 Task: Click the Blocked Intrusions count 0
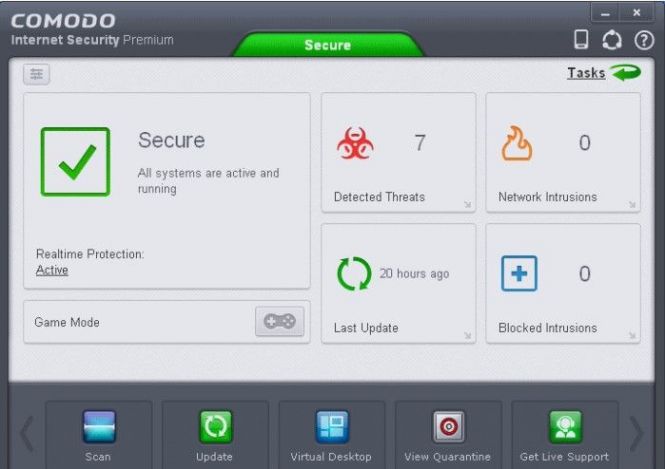[584, 274]
